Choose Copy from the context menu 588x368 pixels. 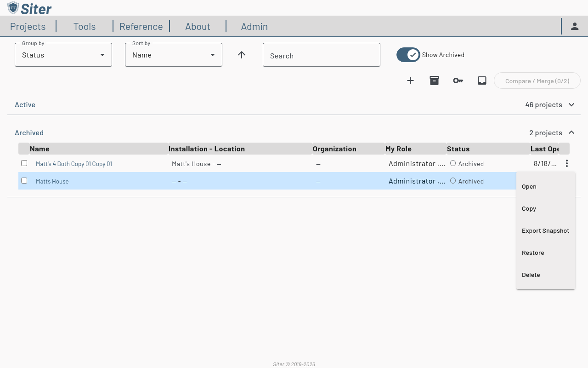(546, 208)
